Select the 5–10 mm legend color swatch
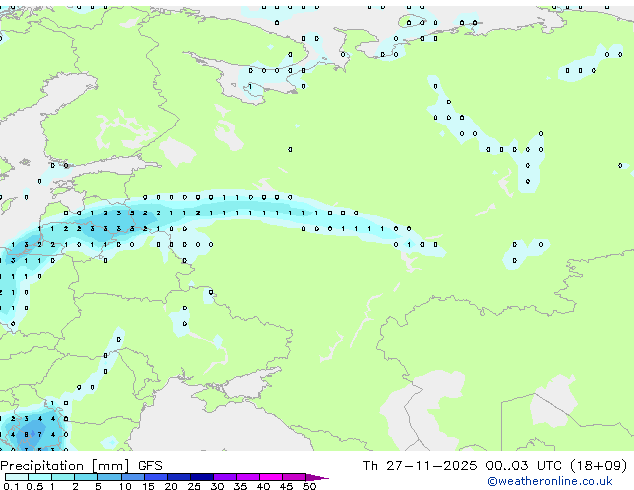634x490 pixels. pyautogui.click(x=109, y=477)
